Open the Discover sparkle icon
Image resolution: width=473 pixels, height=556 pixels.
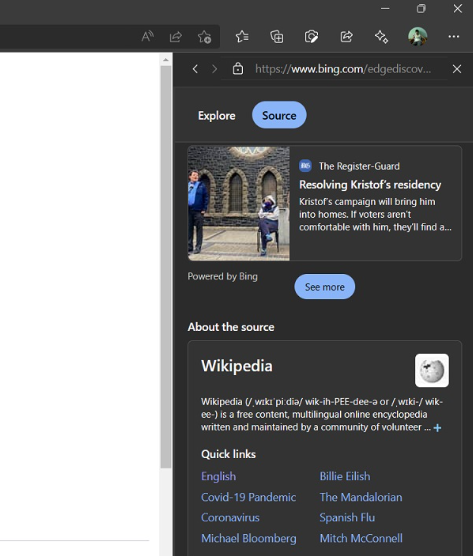[382, 36]
